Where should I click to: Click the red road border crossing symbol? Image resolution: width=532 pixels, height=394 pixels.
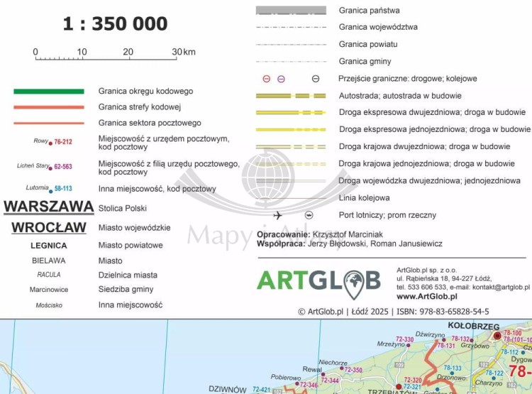267,79
